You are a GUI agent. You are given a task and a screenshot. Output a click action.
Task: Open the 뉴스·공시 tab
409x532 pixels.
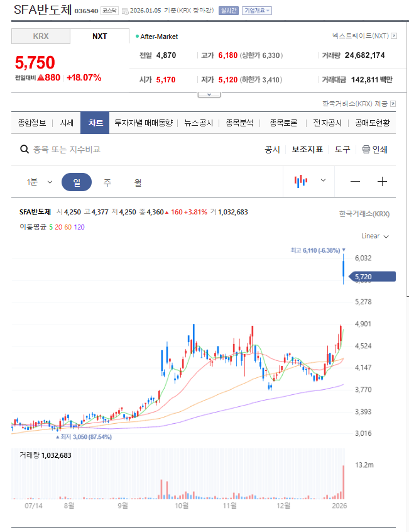pyautogui.click(x=199, y=123)
